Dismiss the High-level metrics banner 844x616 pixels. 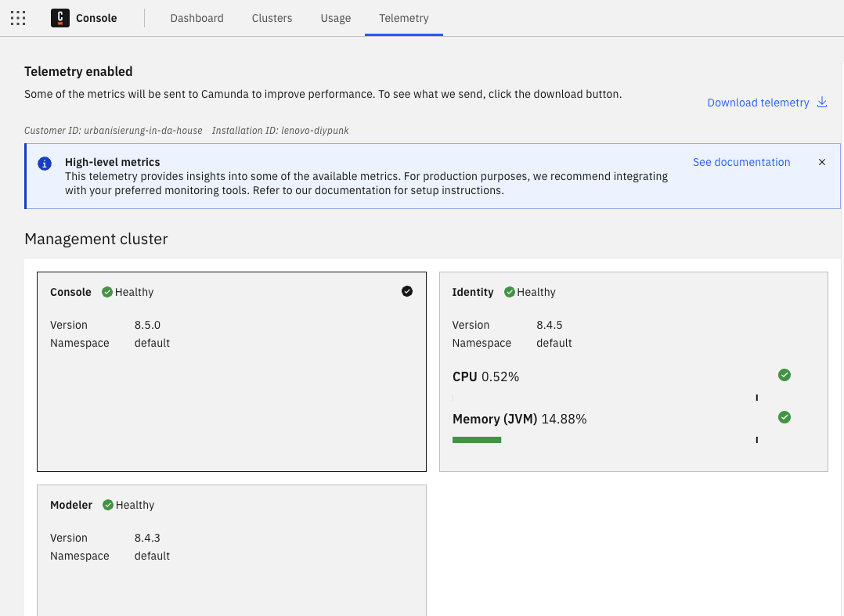pyautogui.click(x=822, y=162)
